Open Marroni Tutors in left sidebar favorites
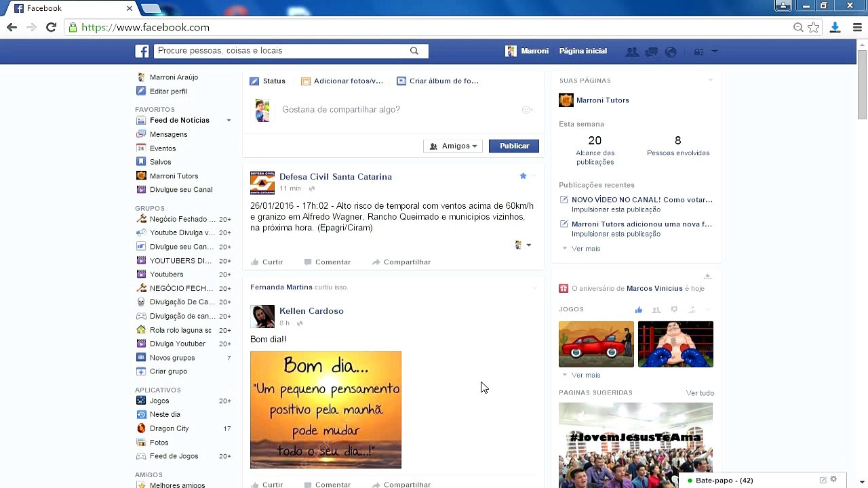 [x=174, y=176]
